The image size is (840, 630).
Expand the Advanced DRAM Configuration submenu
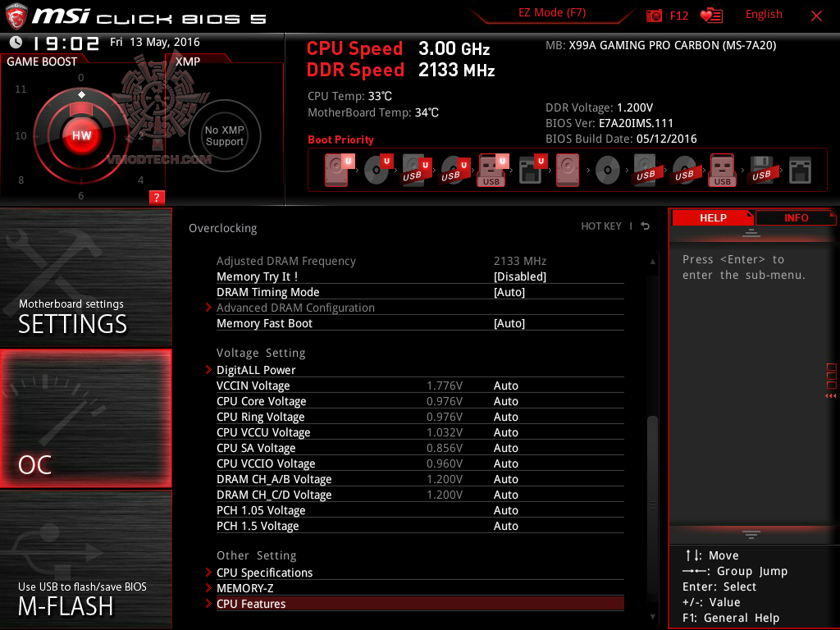point(420,308)
